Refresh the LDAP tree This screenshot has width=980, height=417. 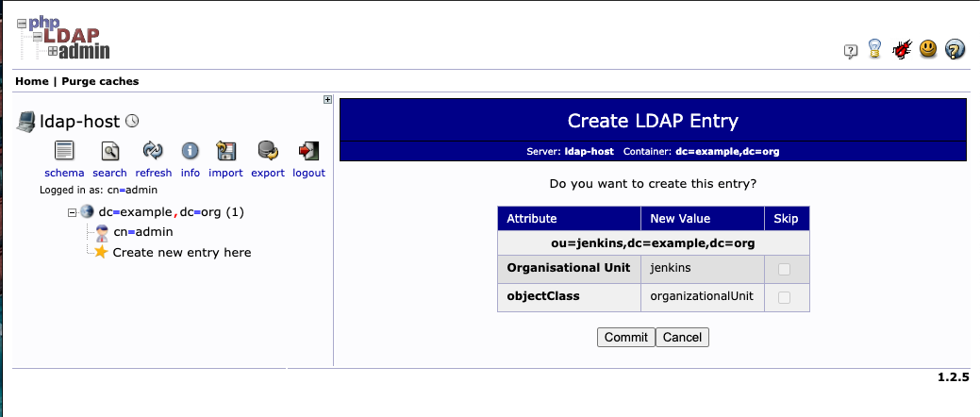[x=153, y=151]
